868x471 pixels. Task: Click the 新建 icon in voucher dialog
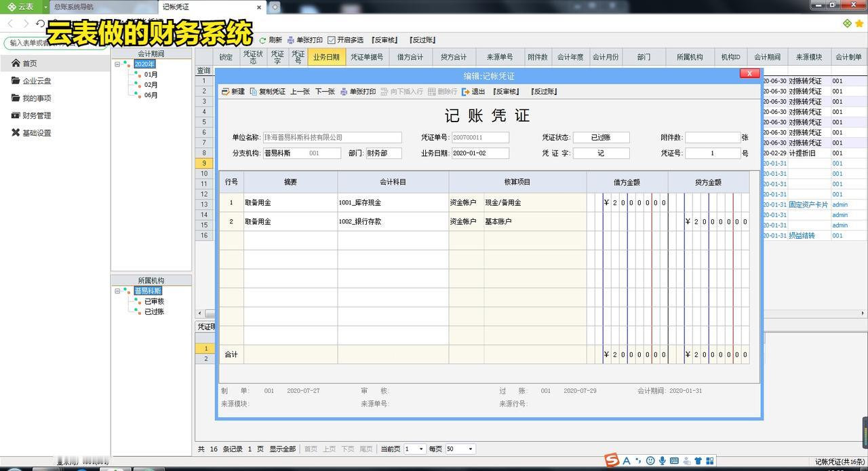click(x=225, y=92)
